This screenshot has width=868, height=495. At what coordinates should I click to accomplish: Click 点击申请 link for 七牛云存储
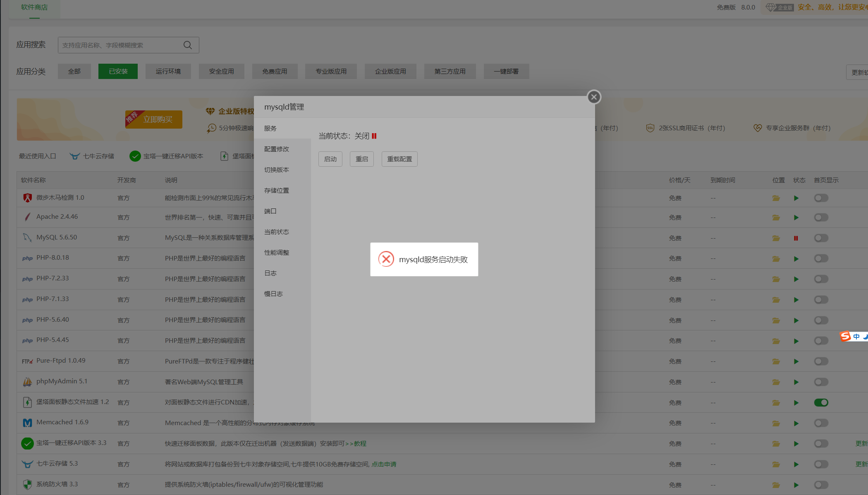click(384, 464)
